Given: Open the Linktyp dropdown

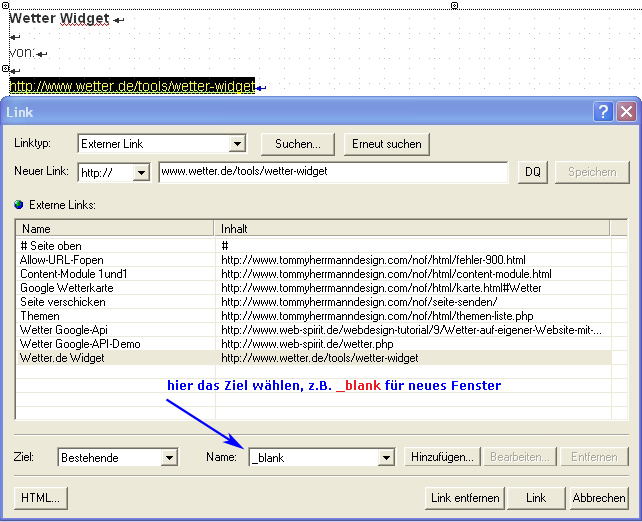Looking at the screenshot, I should (237, 144).
